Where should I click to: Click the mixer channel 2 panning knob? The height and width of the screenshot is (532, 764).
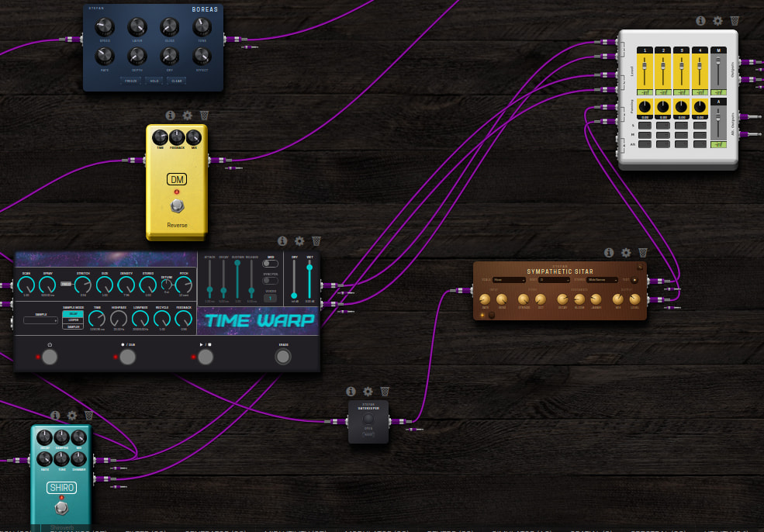click(x=662, y=106)
